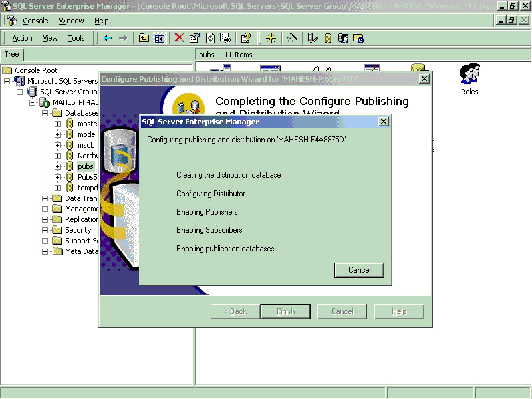This screenshot has width=532, height=399.
Task: Click the wizard's Finish button
Action: coord(285,311)
